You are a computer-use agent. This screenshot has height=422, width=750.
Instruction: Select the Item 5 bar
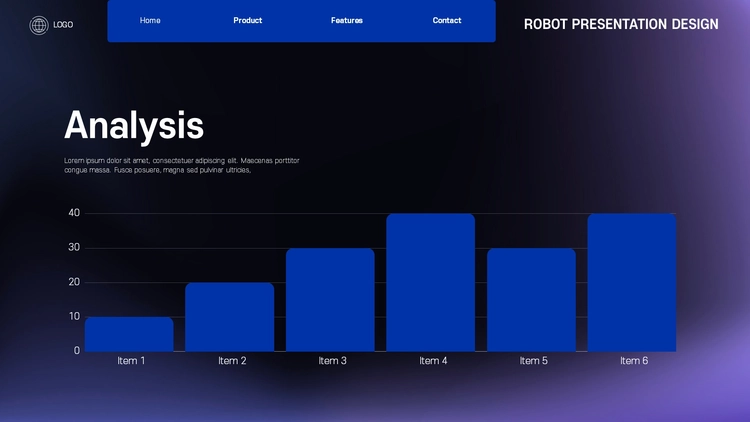(x=531, y=300)
